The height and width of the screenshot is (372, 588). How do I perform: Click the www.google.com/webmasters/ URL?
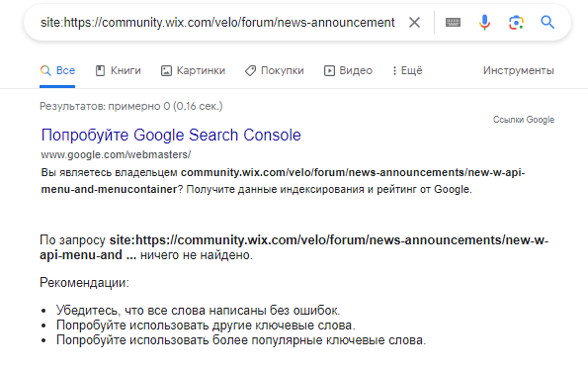point(116,154)
